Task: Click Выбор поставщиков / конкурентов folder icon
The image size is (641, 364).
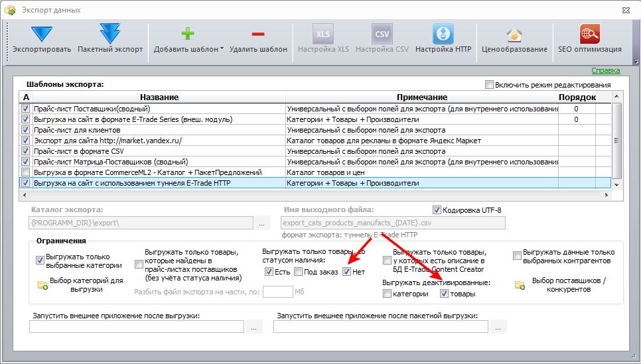Action: pyautogui.click(x=520, y=284)
